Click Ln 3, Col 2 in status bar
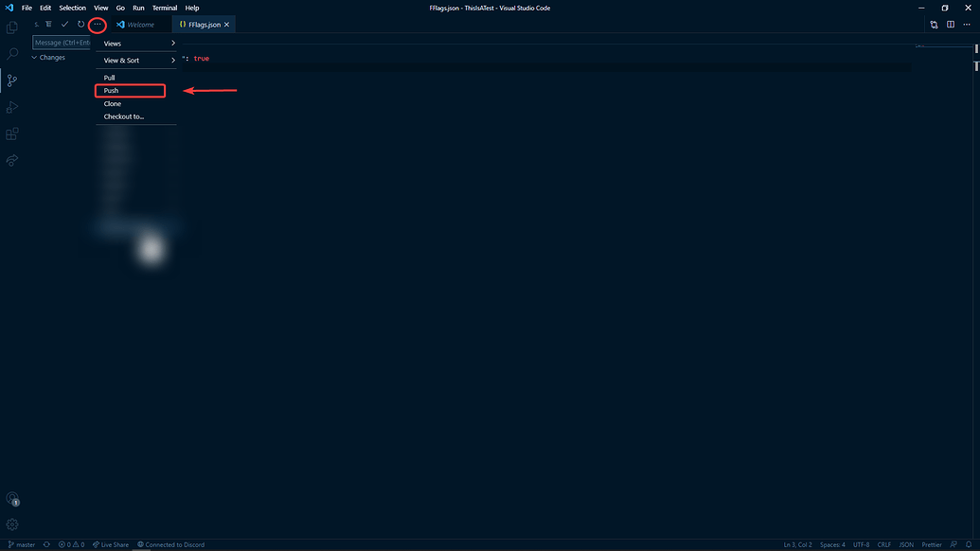 point(797,544)
